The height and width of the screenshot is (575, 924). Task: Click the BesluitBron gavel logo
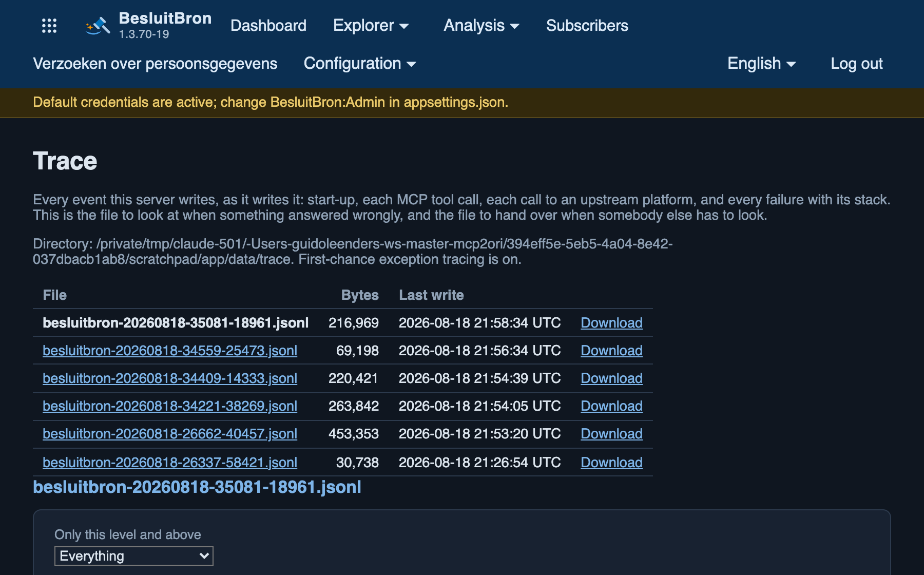point(98,26)
